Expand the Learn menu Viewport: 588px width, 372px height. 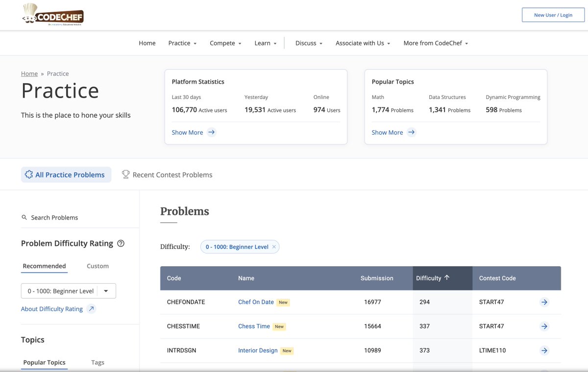pyautogui.click(x=266, y=43)
